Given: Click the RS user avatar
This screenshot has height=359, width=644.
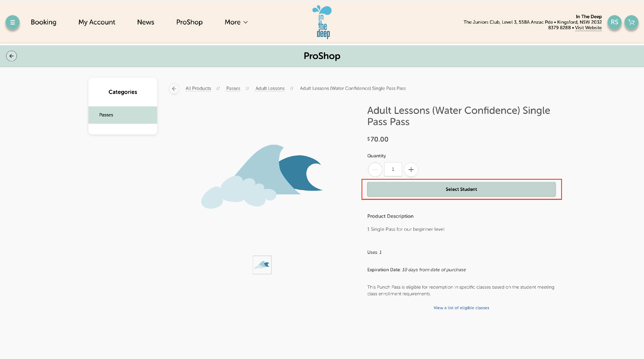Looking at the screenshot, I should 614,22.
